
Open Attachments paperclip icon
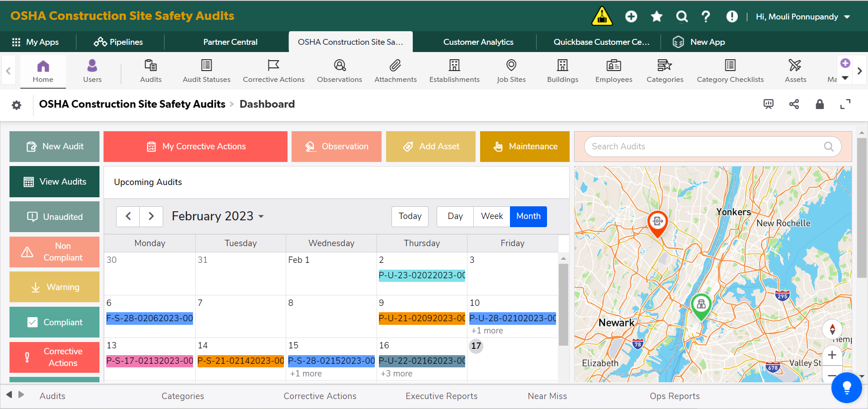click(x=396, y=71)
